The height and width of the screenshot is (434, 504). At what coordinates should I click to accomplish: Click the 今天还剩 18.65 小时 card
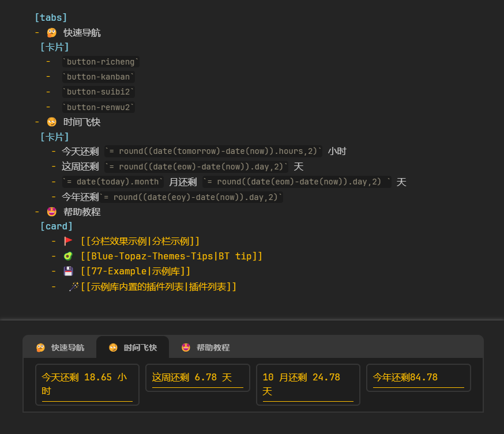click(87, 384)
